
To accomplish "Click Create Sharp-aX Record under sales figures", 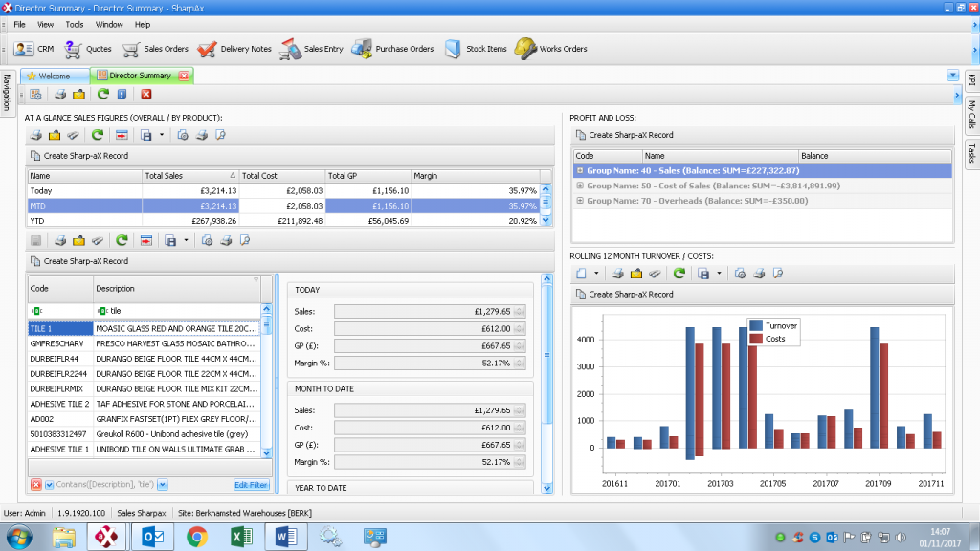I will [x=79, y=156].
